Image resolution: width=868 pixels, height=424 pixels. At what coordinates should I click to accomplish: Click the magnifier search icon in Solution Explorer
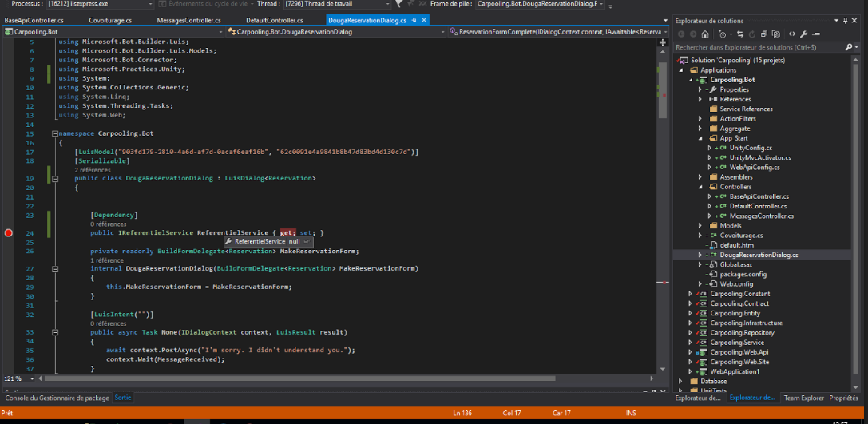click(x=849, y=48)
